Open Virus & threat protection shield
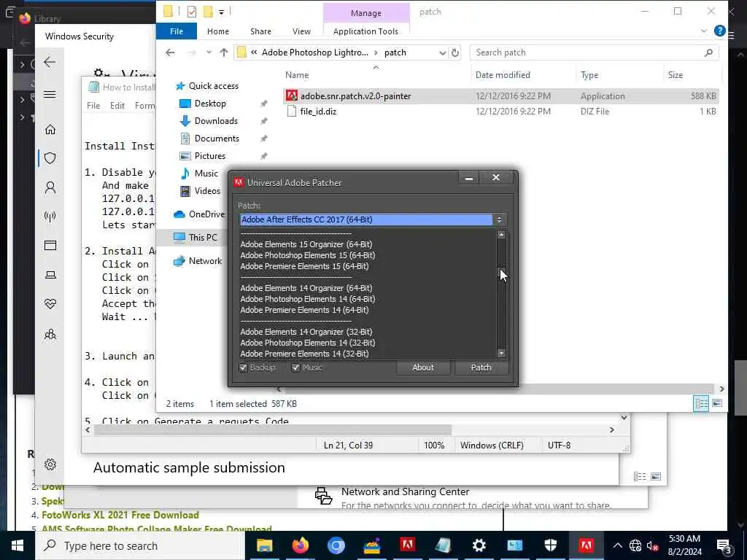Image resolution: width=747 pixels, height=560 pixels. (x=50, y=158)
